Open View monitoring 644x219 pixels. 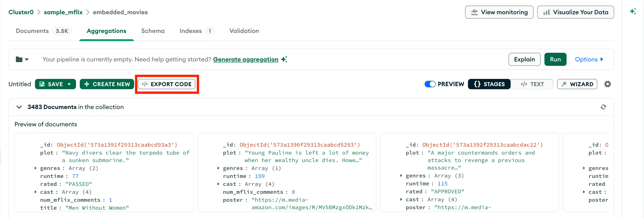click(499, 12)
